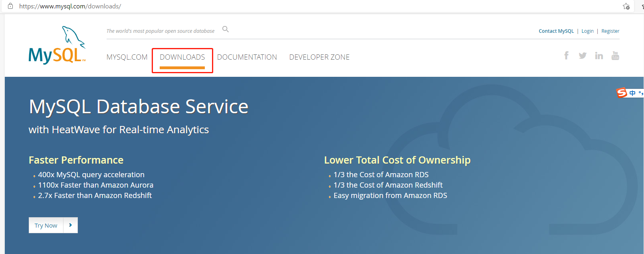
Task: Click '1/3 the Cost of Amazon Redshift' text
Action: [x=388, y=185]
